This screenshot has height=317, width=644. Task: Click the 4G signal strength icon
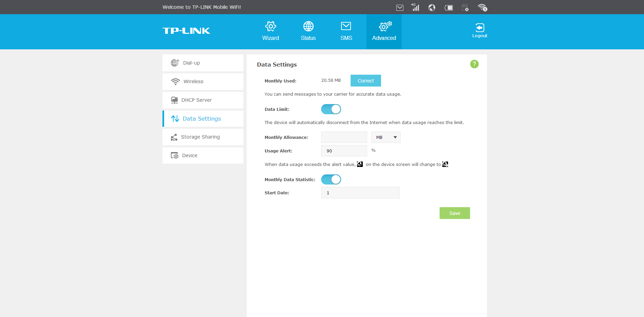click(x=415, y=7)
